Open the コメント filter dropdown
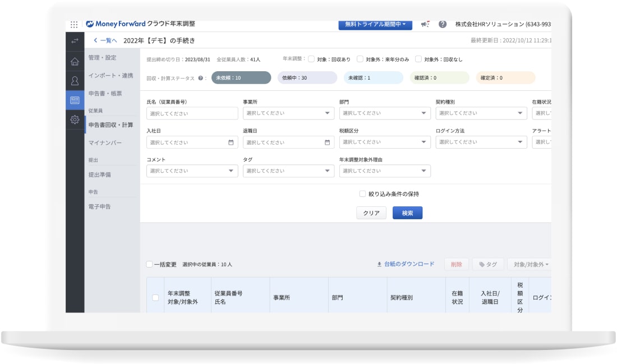The width and height of the screenshot is (617, 364). (x=192, y=171)
